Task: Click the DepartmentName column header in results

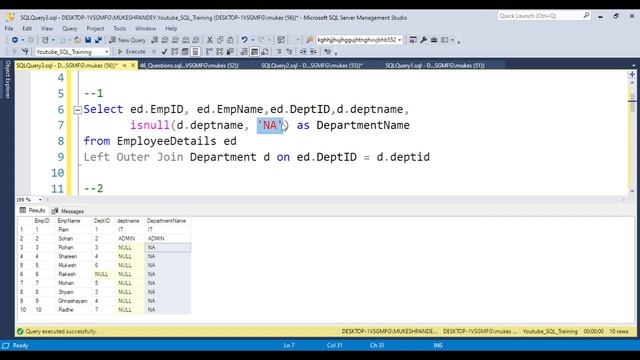Action: 167,221
